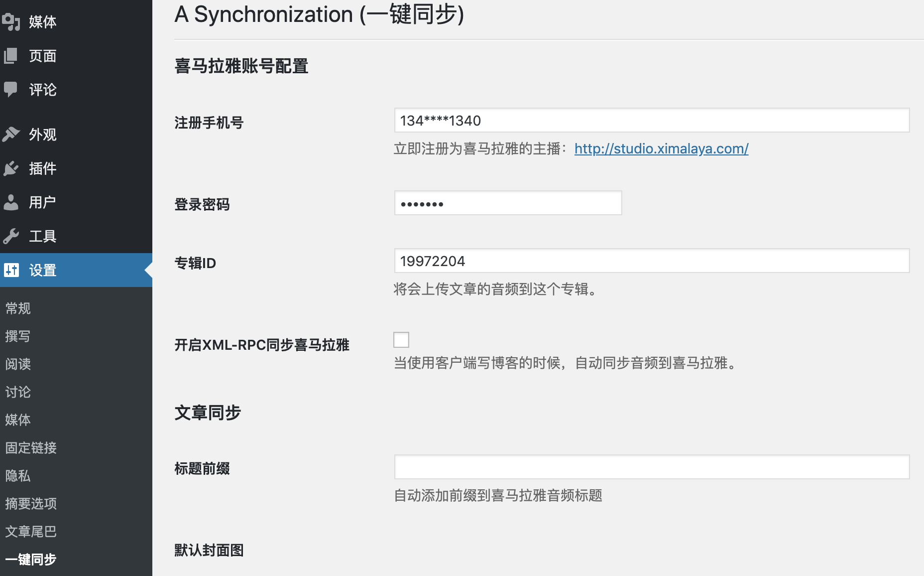Select the 一键同步 submenu item
The width and height of the screenshot is (924, 576).
(31, 560)
